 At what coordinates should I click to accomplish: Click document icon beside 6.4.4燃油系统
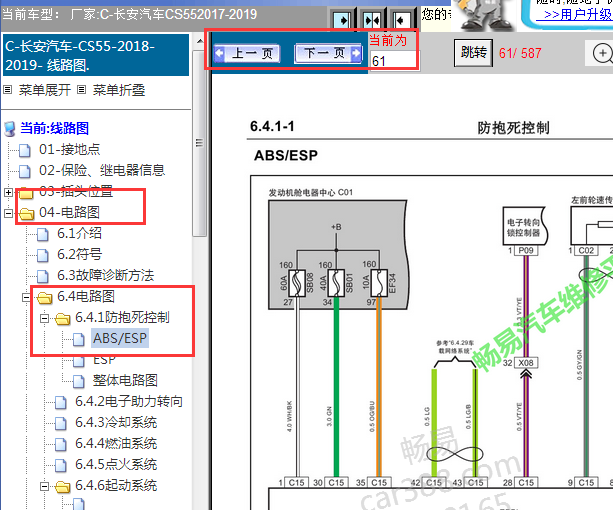point(61,445)
